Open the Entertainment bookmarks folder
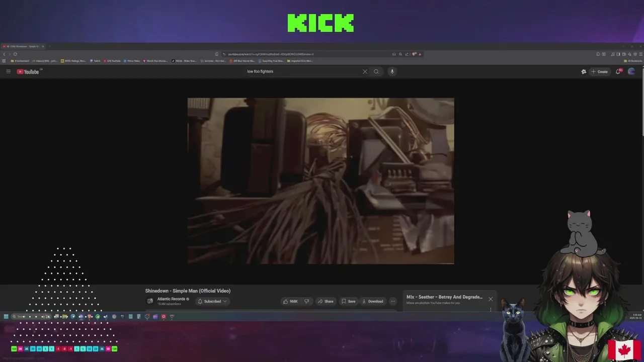 (x=20, y=61)
